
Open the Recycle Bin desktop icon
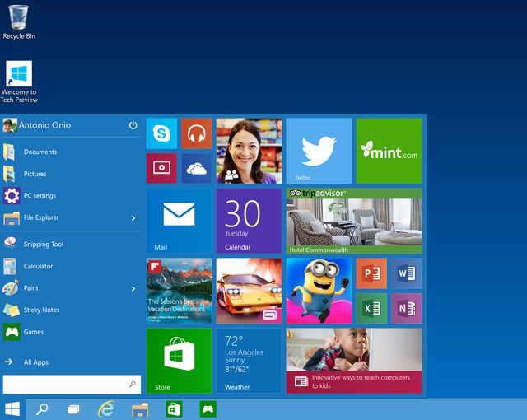[x=20, y=22]
